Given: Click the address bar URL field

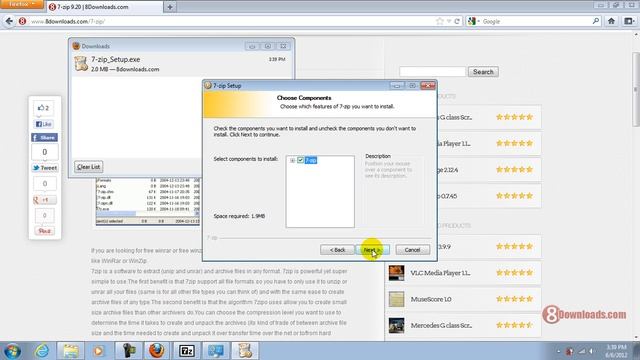Looking at the screenshot, I should pos(229,21).
